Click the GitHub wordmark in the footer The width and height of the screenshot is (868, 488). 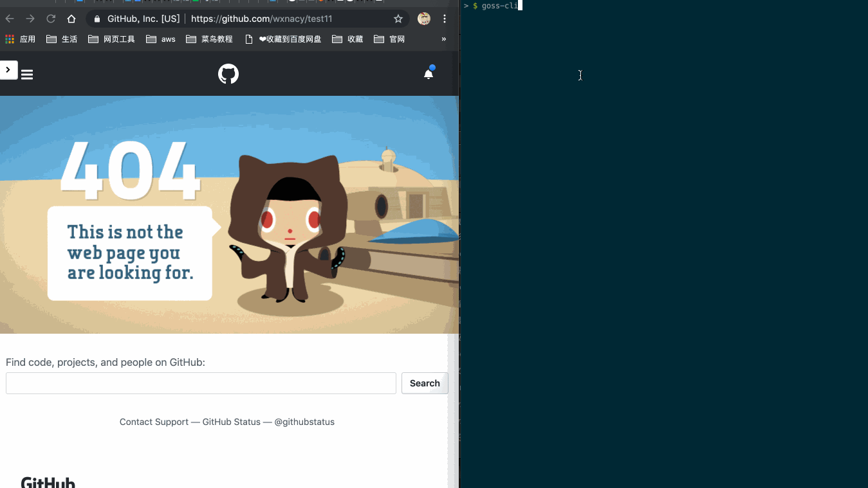click(x=48, y=482)
